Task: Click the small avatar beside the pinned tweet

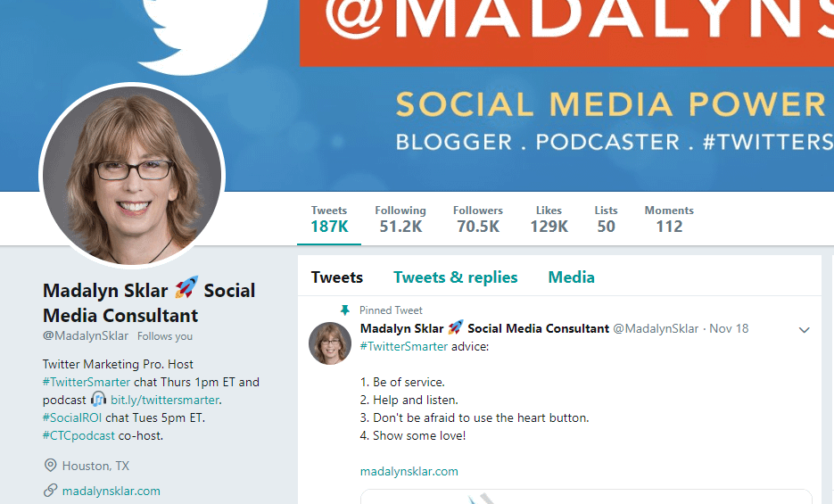Action: click(330, 343)
